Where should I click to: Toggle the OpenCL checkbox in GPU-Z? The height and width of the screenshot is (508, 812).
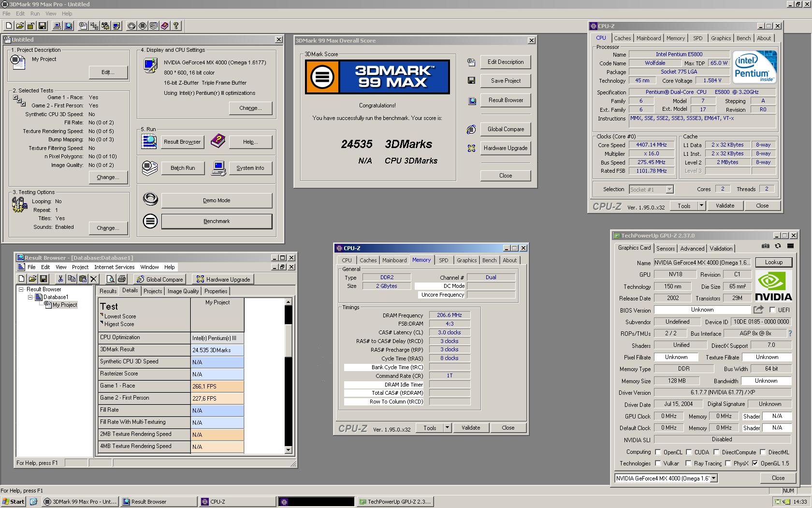[x=658, y=452]
